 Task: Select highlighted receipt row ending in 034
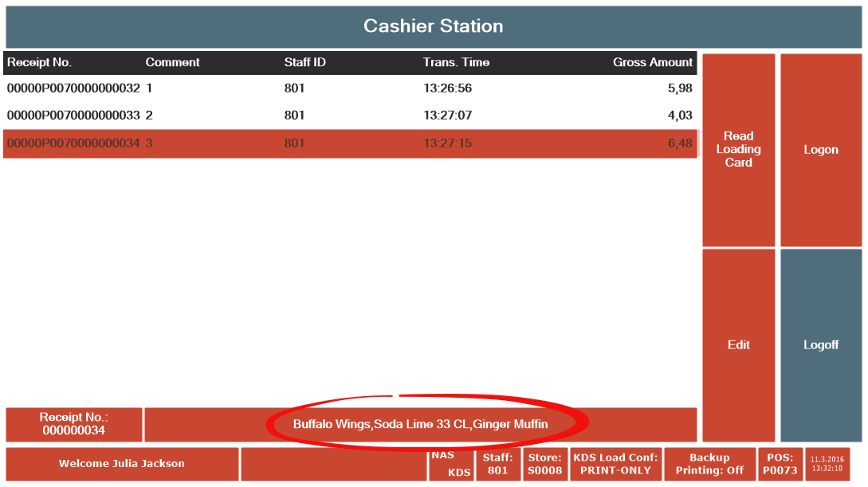click(x=350, y=143)
